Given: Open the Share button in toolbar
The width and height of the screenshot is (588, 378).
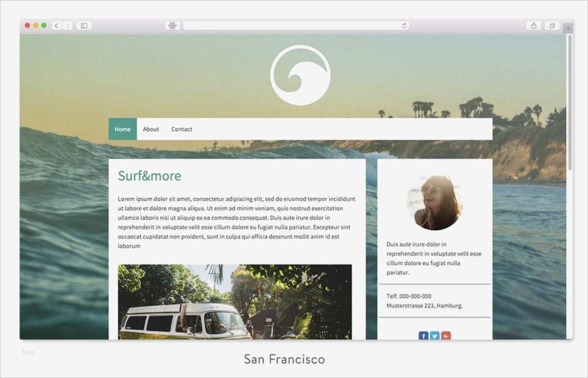Looking at the screenshot, I should coord(533,26).
